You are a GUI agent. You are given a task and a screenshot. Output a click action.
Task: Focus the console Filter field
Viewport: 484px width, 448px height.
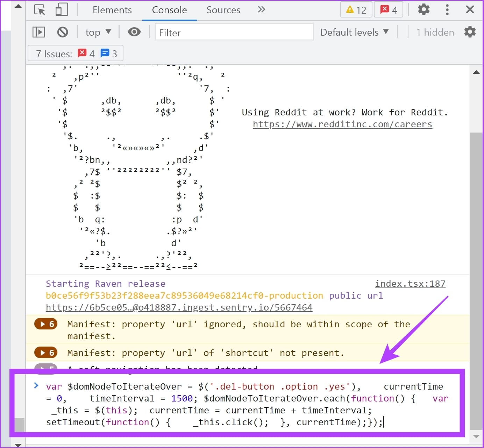234,32
